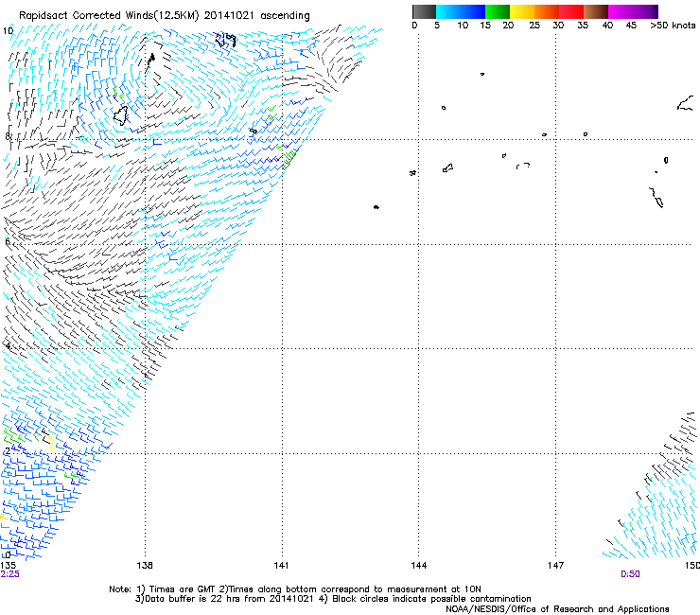Viewport: 700px width, 615px height.
Task: Click the latitude label '4' on left axis
Action: 8,345
